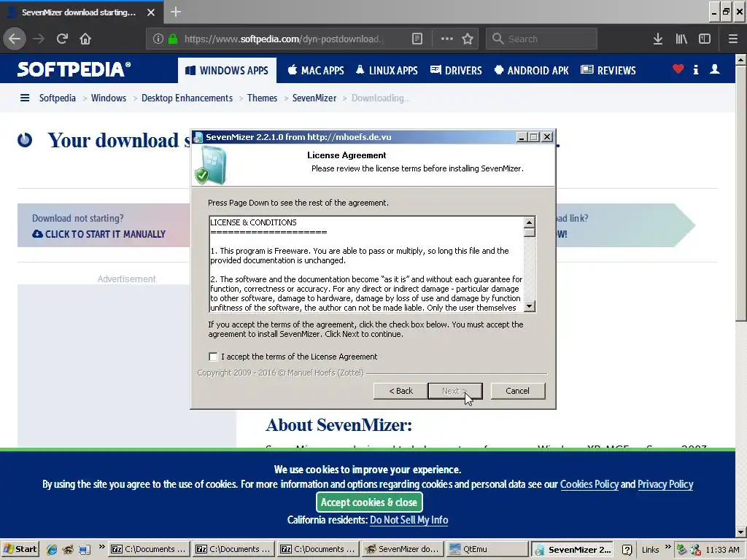This screenshot has height=560, width=747.
Task: Click the page scrollbar down arrow
Action: [x=740, y=532]
